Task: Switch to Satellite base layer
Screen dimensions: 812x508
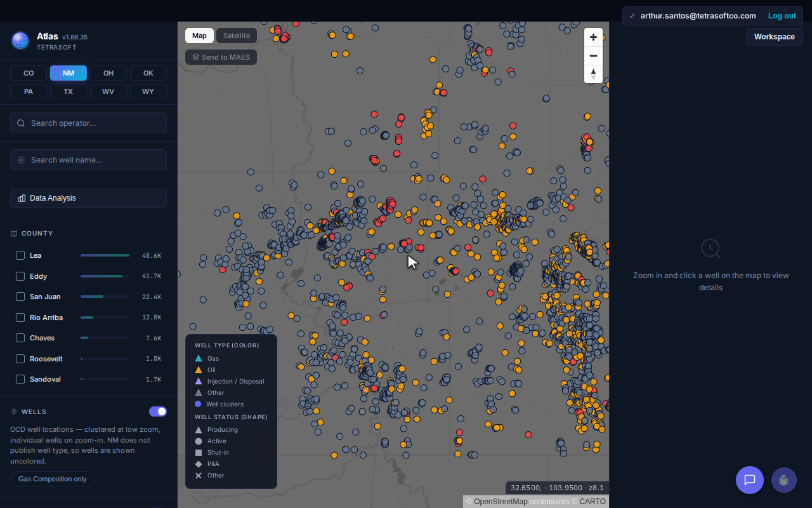Action: click(237, 36)
